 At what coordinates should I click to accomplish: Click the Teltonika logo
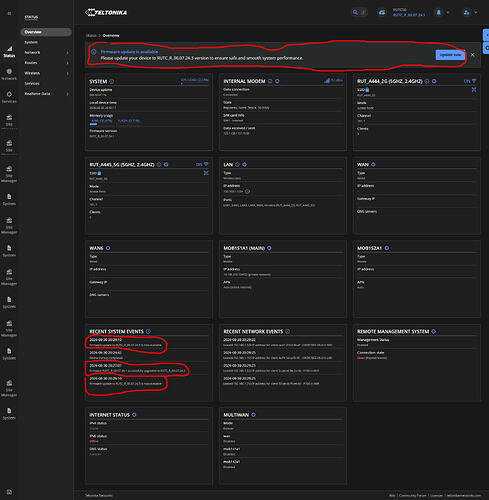106,13
